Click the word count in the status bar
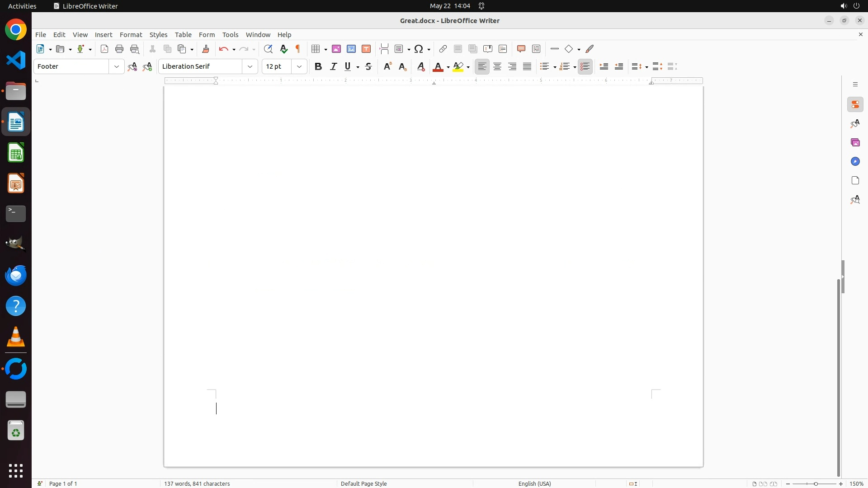 (197, 483)
